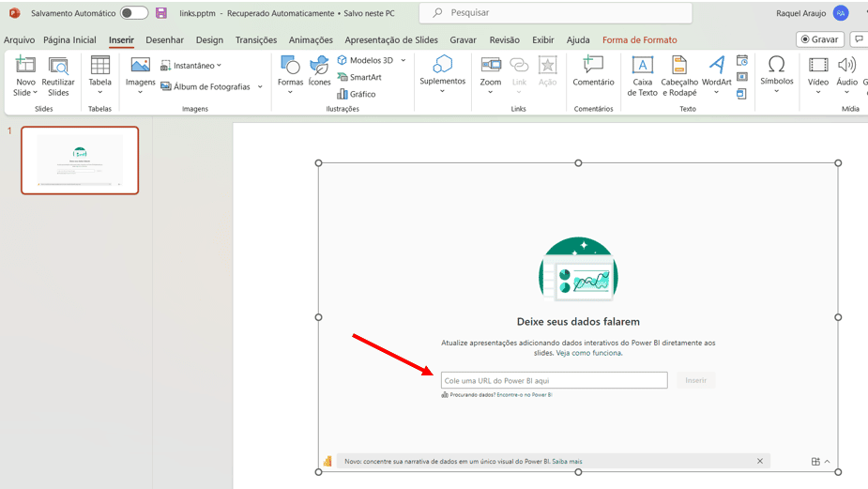Open the Revisão tab
The width and height of the screenshot is (868, 489).
point(504,39)
